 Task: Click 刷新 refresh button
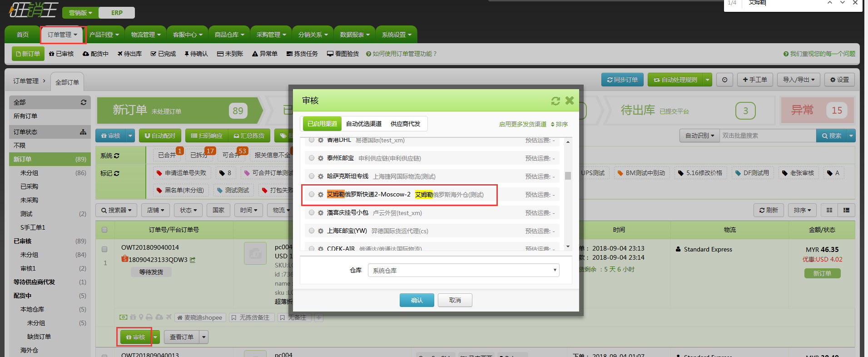pos(769,210)
